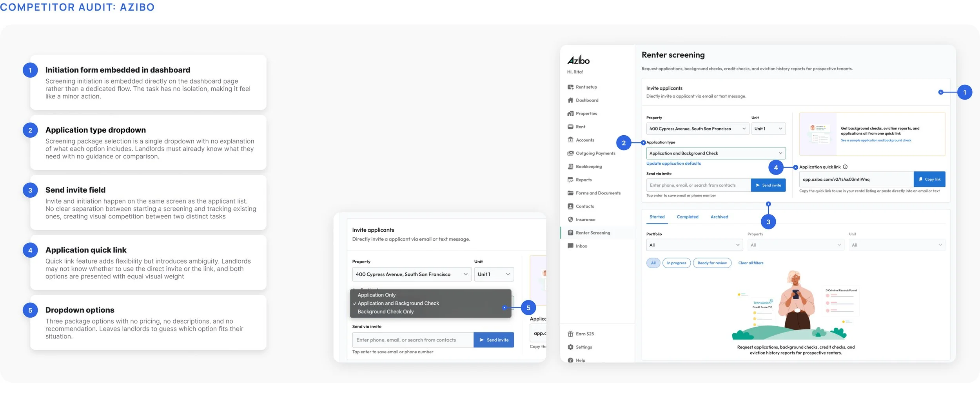Switch to the Completed tab
Viewport: 980px width, 420px height.
688,217
